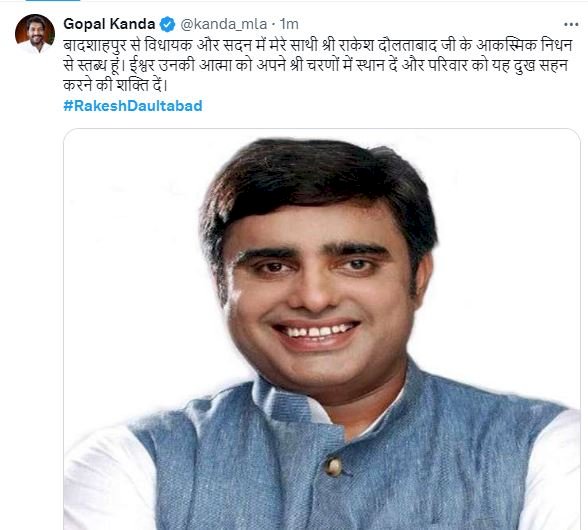This screenshot has width=588, height=530.
Task: Open Gopal Kanda's profile avatar picture
Action: click(35, 34)
